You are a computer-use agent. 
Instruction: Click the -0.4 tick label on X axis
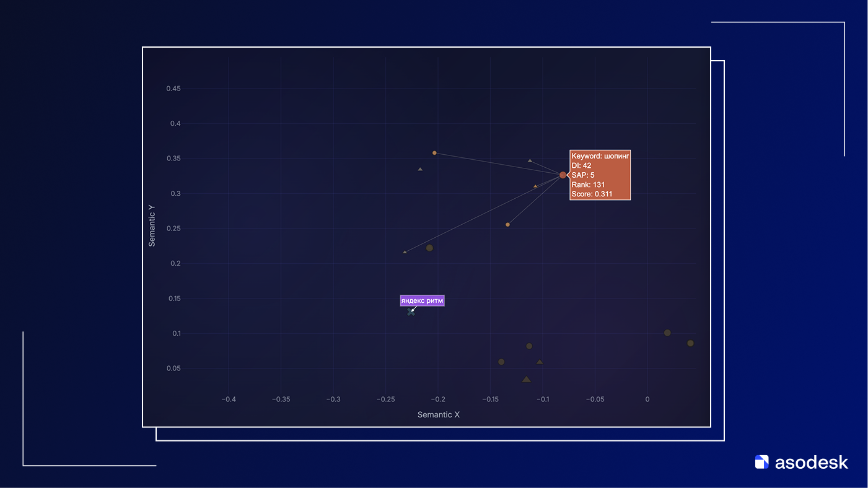pos(229,399)
